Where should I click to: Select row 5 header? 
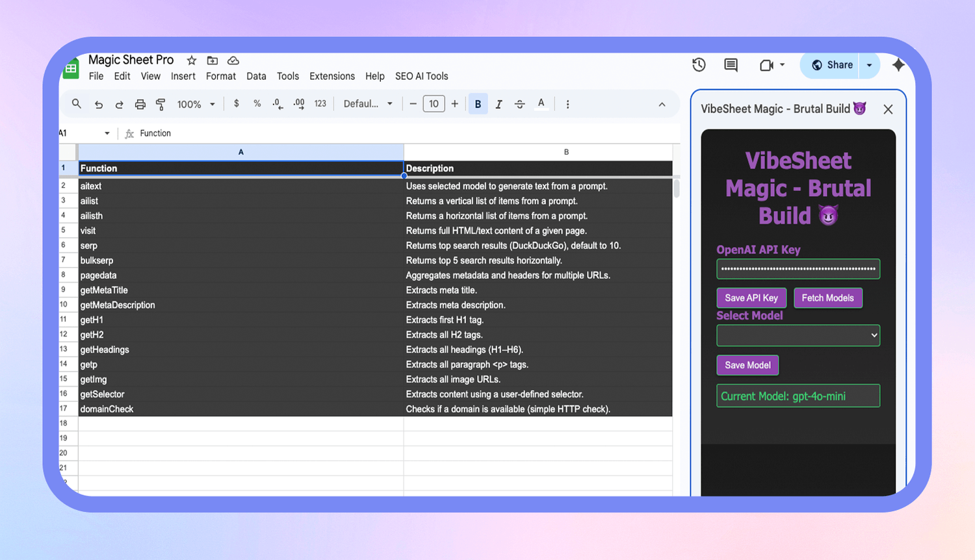click(x=68, y=230)
